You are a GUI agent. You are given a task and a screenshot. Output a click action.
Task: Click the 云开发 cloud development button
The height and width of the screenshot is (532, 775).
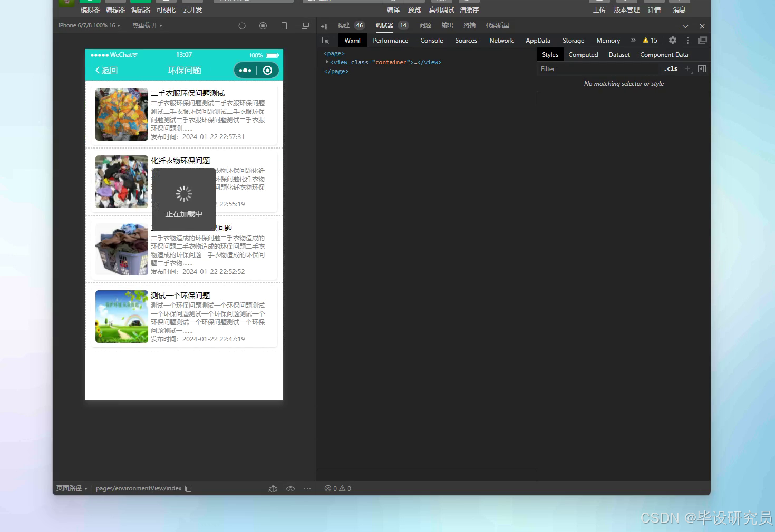(x=192, y=9)
